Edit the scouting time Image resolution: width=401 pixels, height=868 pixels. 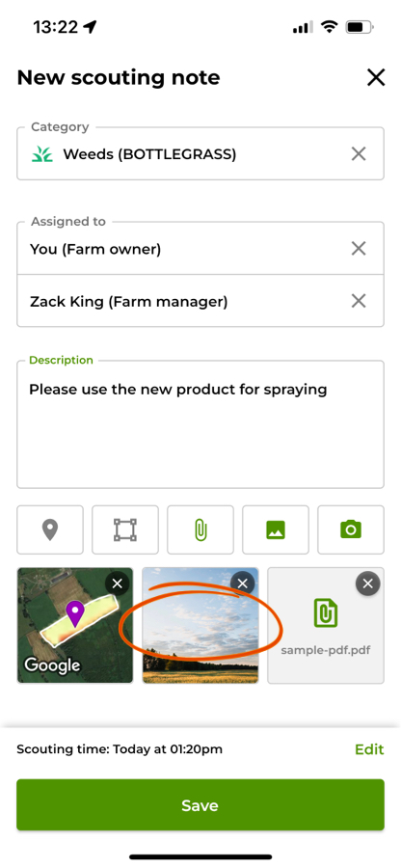[x=369, y=749]
